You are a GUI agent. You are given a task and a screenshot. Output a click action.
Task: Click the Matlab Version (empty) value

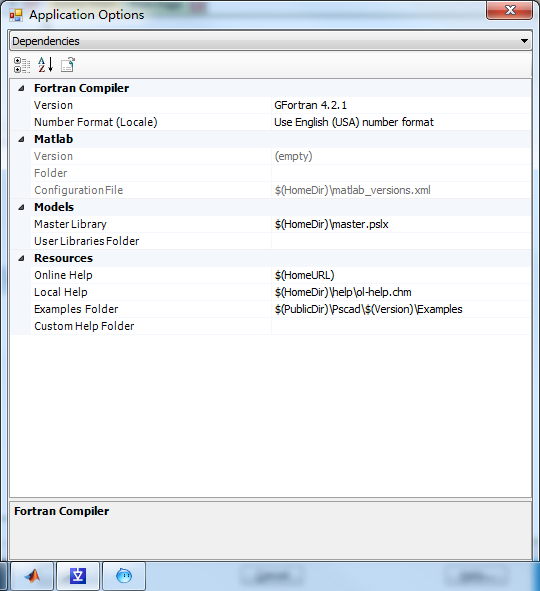coord(293,156)
